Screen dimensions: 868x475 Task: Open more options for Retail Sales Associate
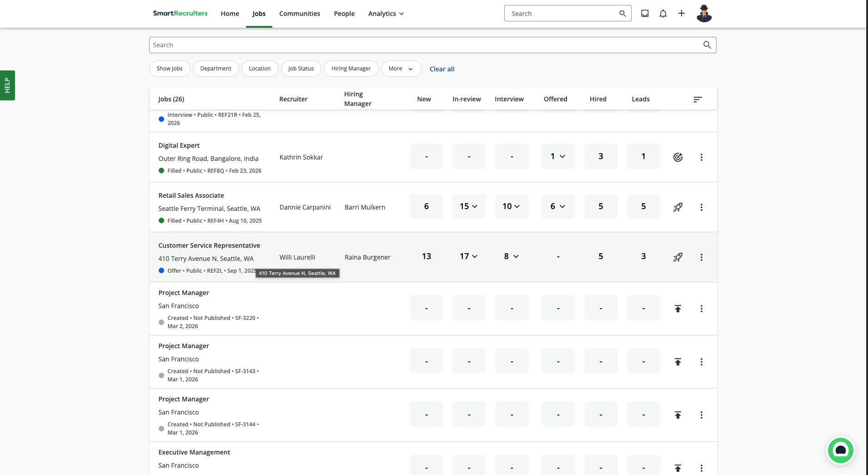(x=701, y=207)
